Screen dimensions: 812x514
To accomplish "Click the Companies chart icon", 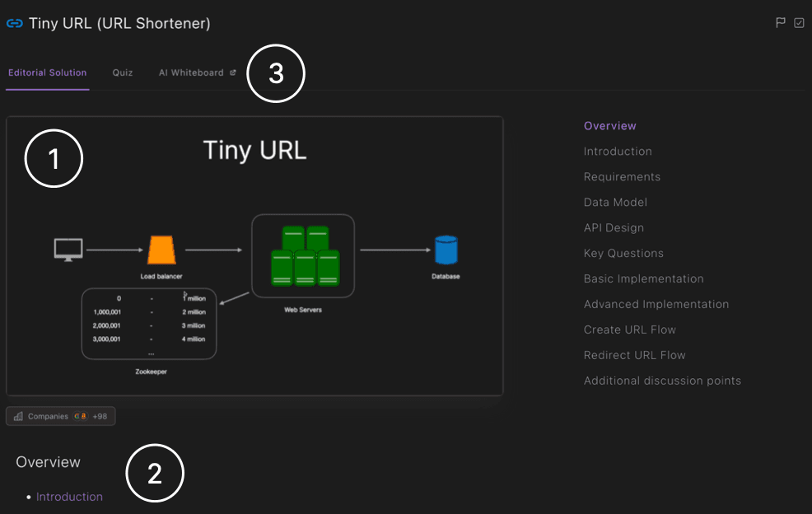I will click(x=18, y=416).
